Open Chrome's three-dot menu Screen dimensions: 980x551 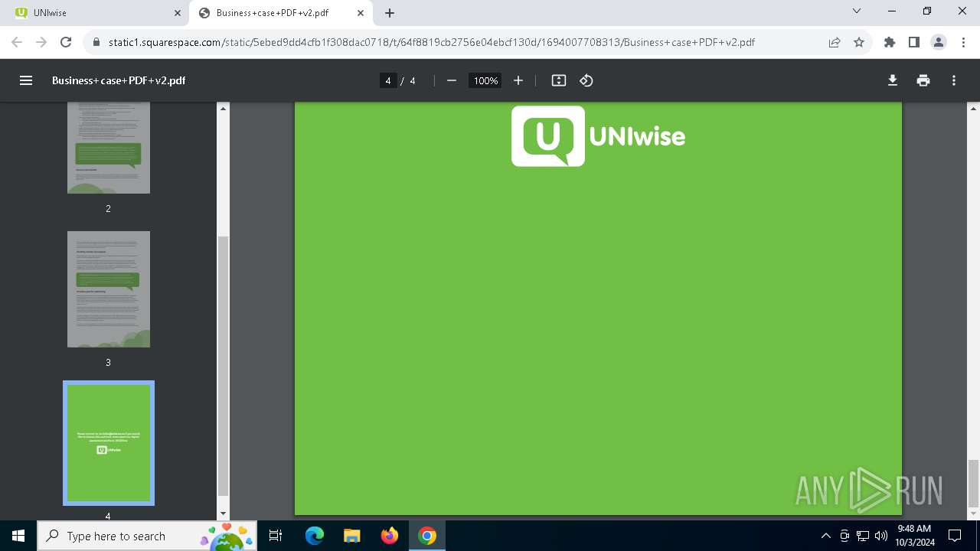(x=963, y=42)
